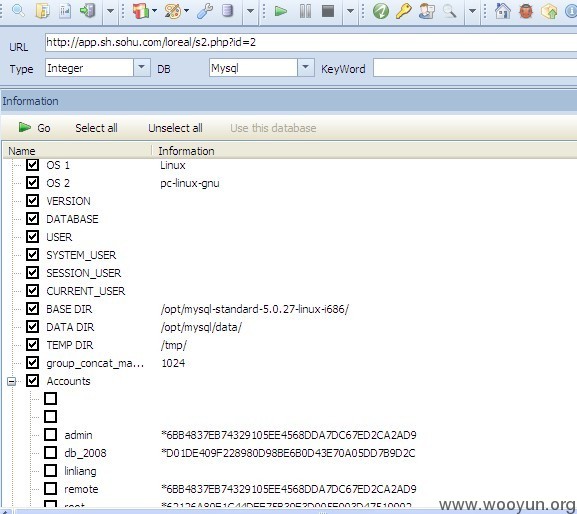Click the Unselect all menu item
The height and width of the screenshot is (514, 577).
pos(175,128)
